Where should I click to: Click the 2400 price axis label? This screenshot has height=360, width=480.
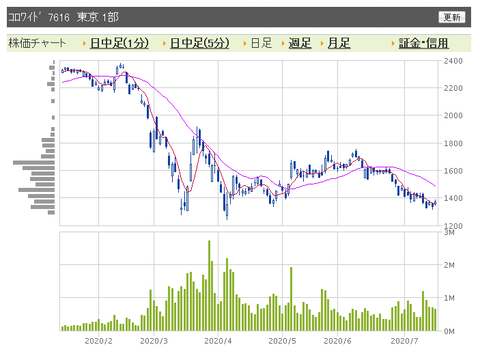[x=453, y=61]
